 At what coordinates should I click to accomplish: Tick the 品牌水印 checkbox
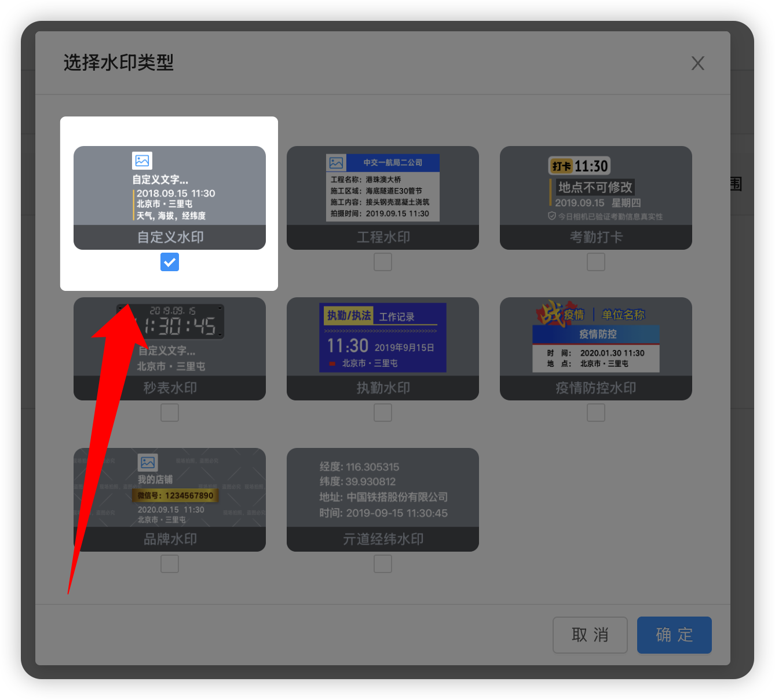point(170,564)
